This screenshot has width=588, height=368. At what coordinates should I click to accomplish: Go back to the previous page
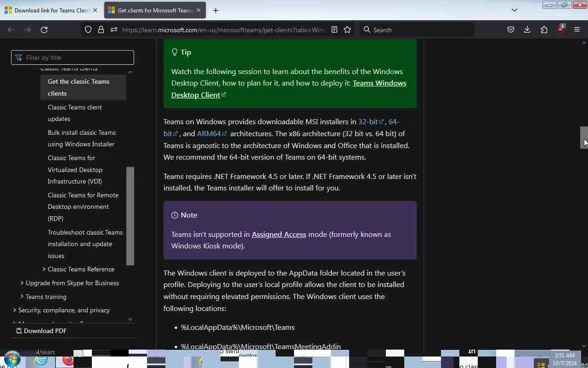[x=11, y=29]
